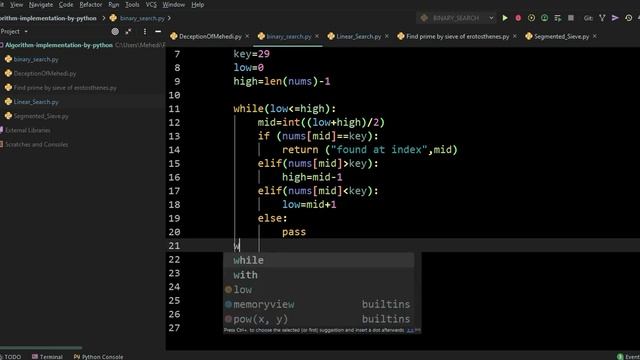This screenshot has width=640, height=360.
Task: Click the red Debug bug icon
Action: pyautogui.click(x=518, y=18)
